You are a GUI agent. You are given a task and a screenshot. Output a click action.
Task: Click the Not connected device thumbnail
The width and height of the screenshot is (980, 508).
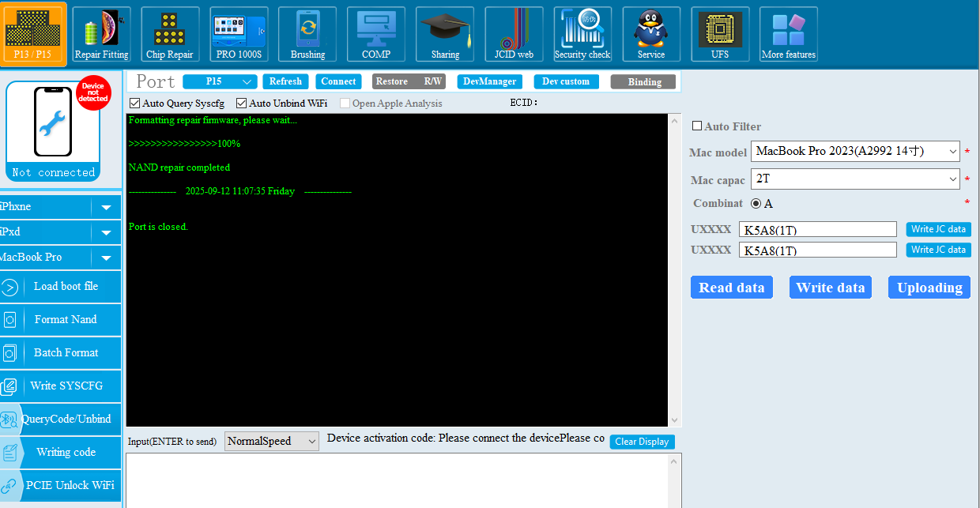[53, 130]
